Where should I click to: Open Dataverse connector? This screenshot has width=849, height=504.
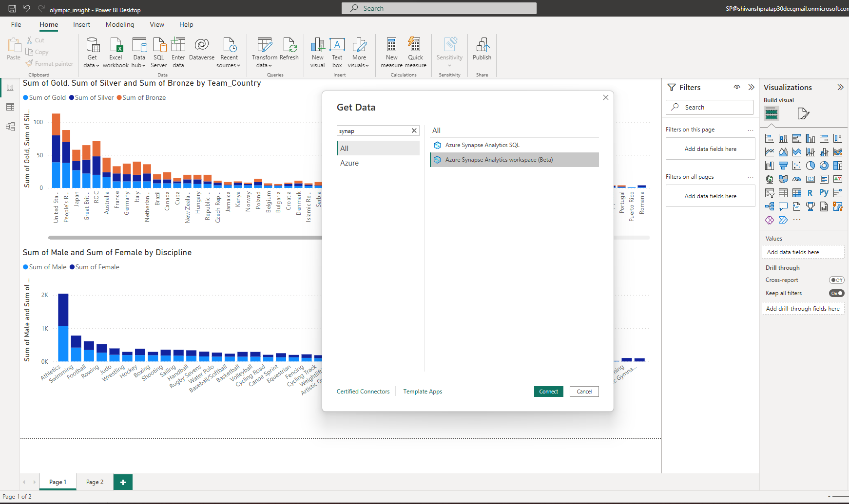point(202,49)
